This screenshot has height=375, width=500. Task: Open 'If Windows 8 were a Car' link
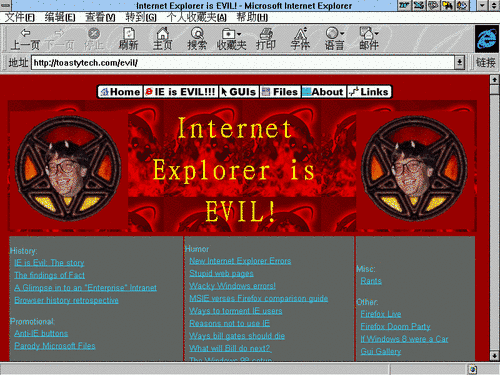[x=404, y=339]
